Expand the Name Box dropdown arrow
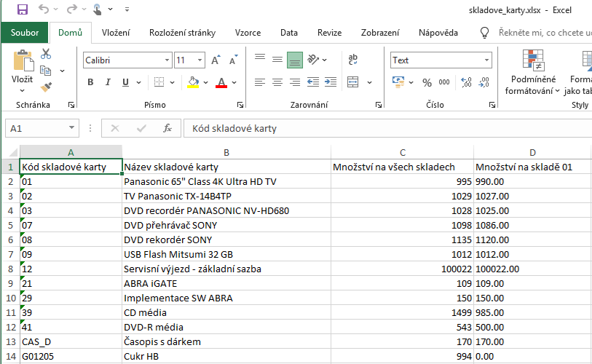592x364 pixels. click(71, 128)
